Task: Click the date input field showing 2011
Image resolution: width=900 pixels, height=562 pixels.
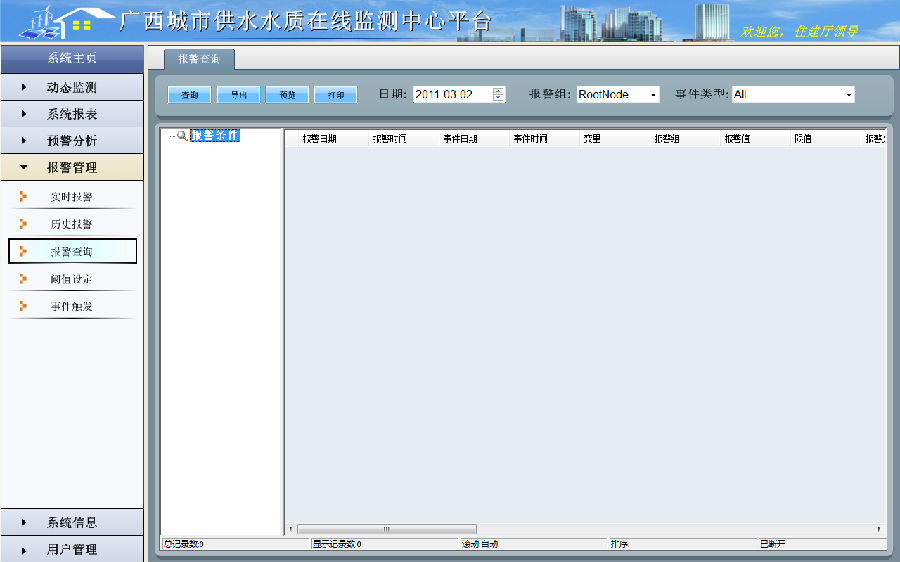Action: (451, 94)
